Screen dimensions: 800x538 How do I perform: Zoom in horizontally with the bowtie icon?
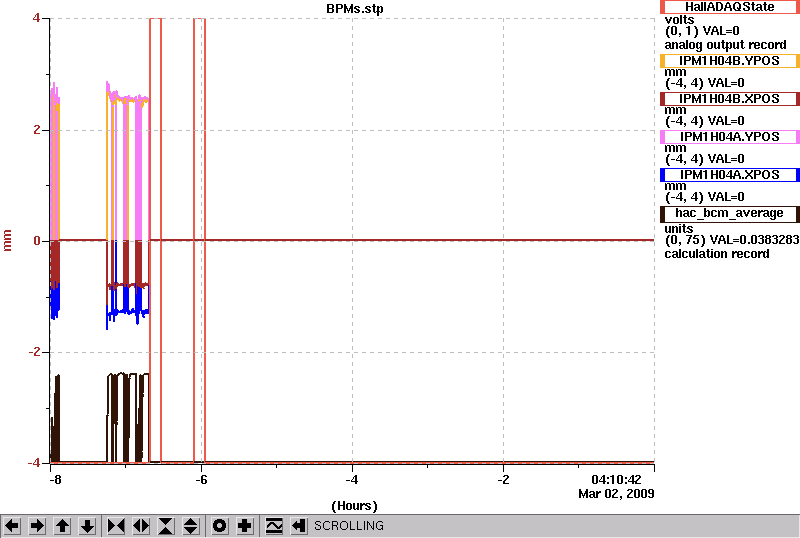click(x=116, y=526)
